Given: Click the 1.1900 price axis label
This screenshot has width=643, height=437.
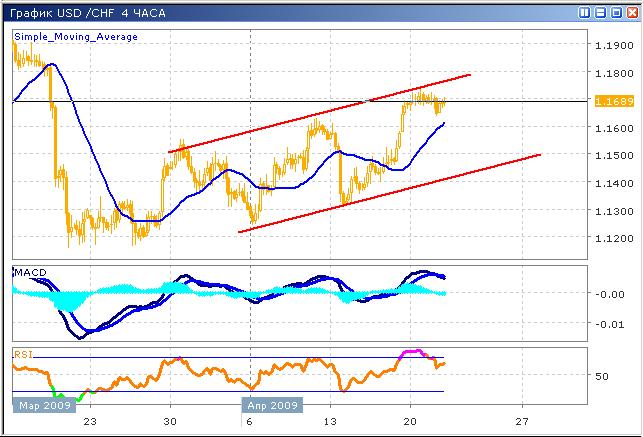Looking at the screenshot, I should (x=611, y=46).
